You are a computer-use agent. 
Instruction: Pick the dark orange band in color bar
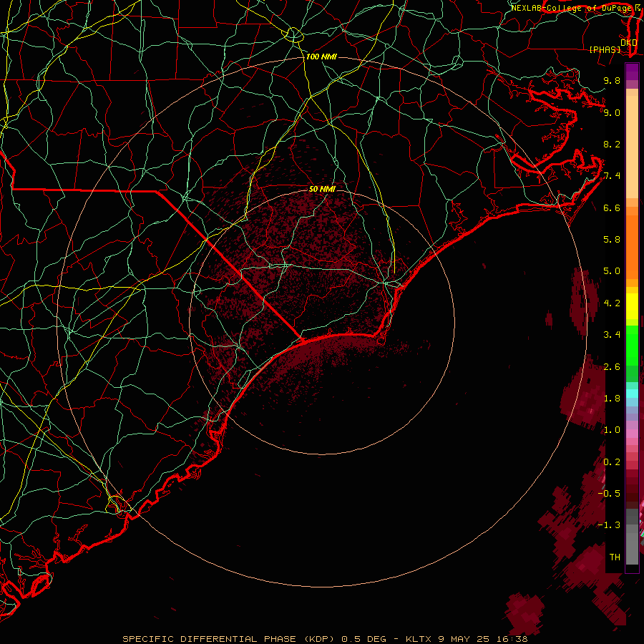(632, 248)
